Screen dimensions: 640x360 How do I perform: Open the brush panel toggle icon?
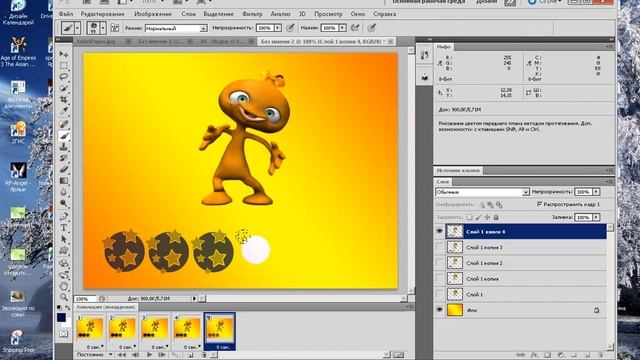click(x=115, y=28)
